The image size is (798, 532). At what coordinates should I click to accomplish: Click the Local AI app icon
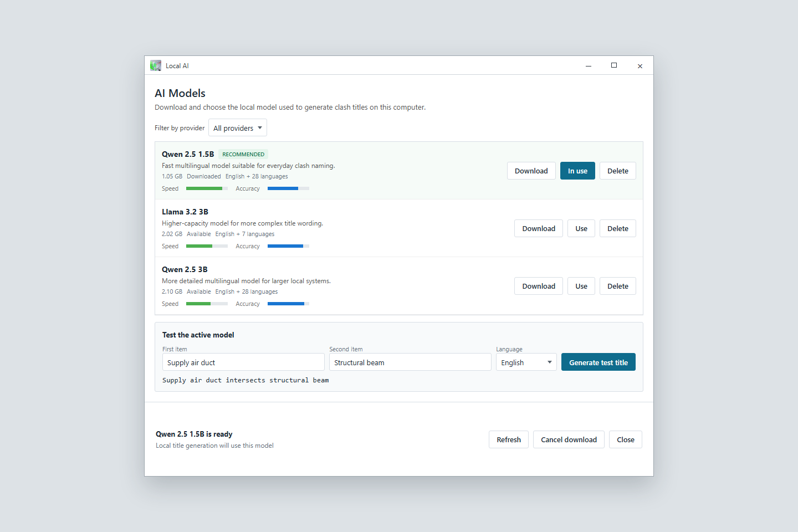[x=156, y=65]
